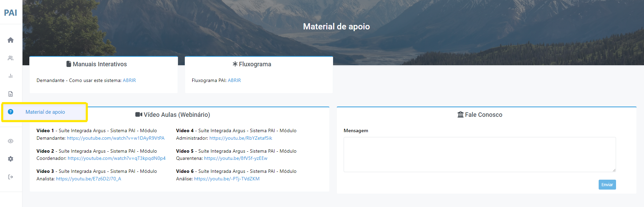The height and width of the screenshot is (207, 644).
Task: Click the logout icon in sidebar
Action: coord(11,177)
